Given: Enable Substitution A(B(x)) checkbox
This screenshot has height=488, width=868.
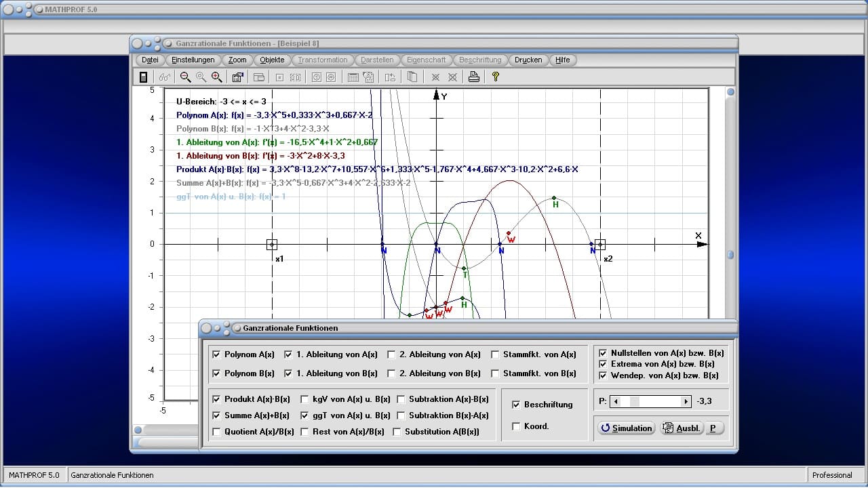Looking at the screenshot, I should coord(397,432).
